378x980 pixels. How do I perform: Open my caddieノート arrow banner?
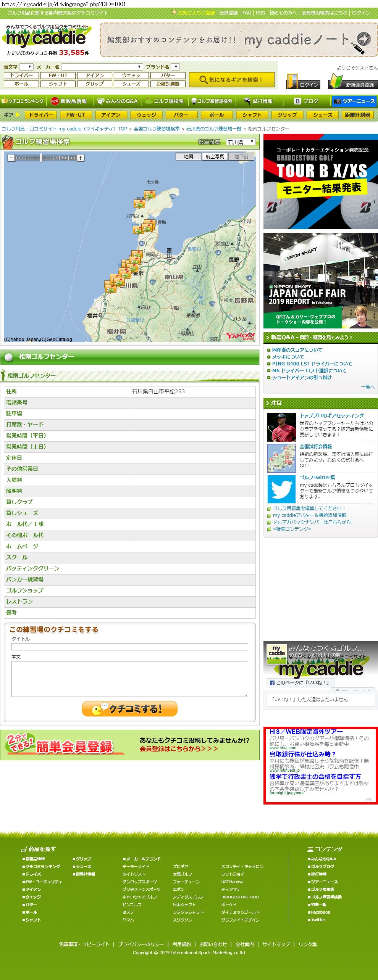click(239, 40)
